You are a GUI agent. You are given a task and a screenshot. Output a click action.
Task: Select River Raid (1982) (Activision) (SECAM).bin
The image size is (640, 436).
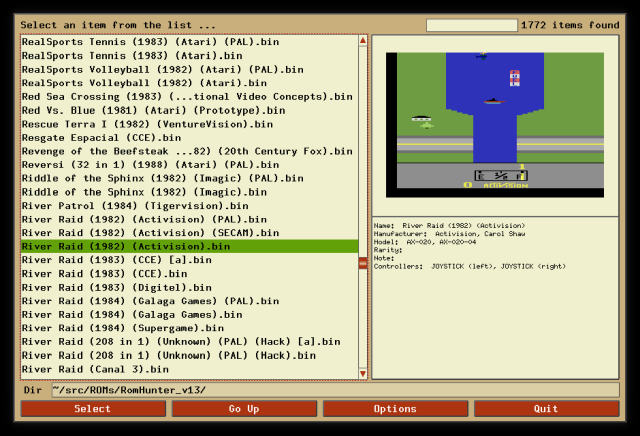pyautogui.click(x=189, y=233)
